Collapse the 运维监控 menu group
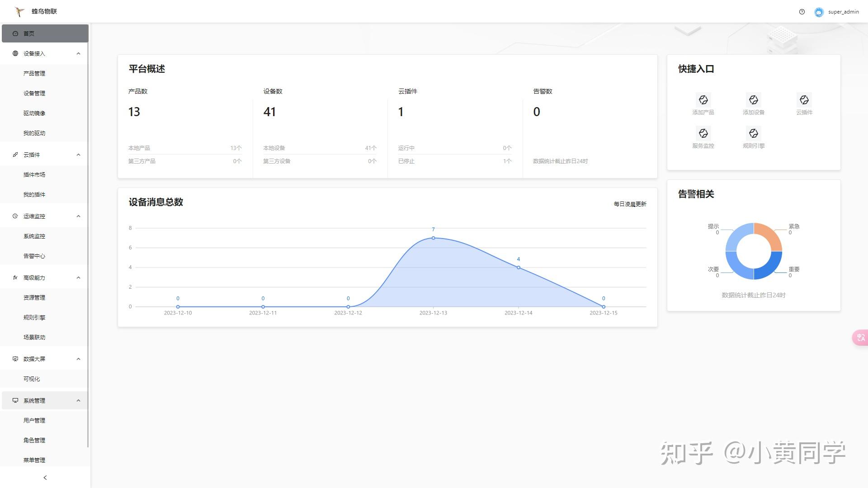Viewport: 868px width, 488px height. [78, 216]
